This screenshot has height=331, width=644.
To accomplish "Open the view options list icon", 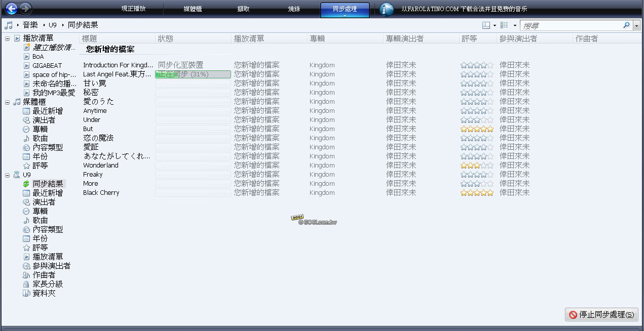I will [x=504, y=25].
